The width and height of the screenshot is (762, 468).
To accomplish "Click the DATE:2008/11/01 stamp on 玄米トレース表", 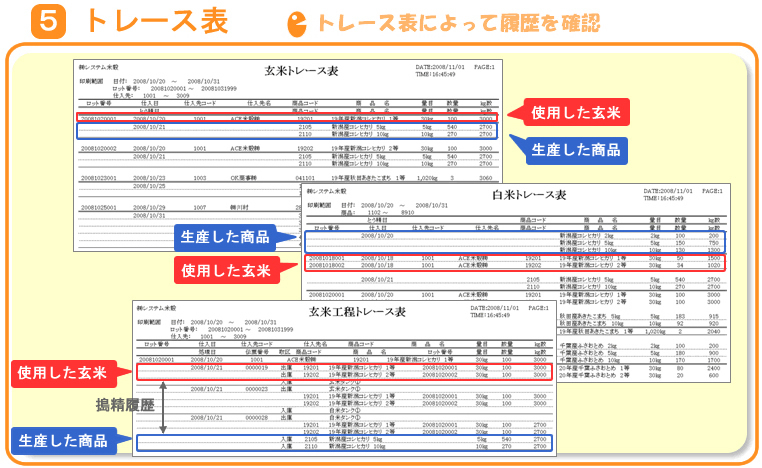I will 440,67.
